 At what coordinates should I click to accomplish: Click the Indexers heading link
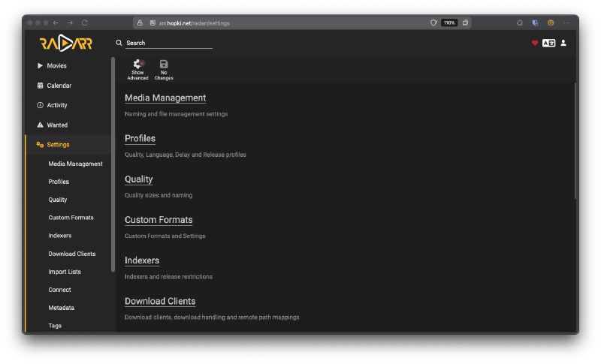[x=142, y=261]
